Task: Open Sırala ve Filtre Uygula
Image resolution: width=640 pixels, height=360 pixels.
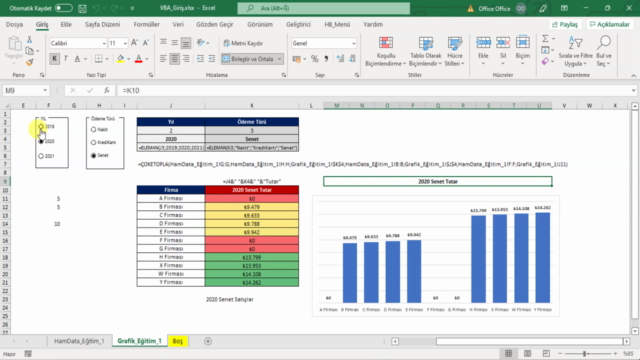Action: tap(576, 51)
